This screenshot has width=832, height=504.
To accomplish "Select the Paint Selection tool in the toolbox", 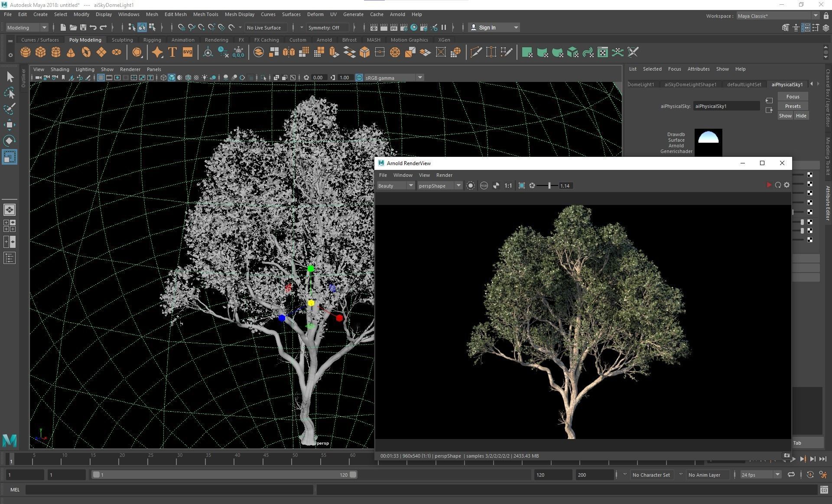I will click(10, 109).
